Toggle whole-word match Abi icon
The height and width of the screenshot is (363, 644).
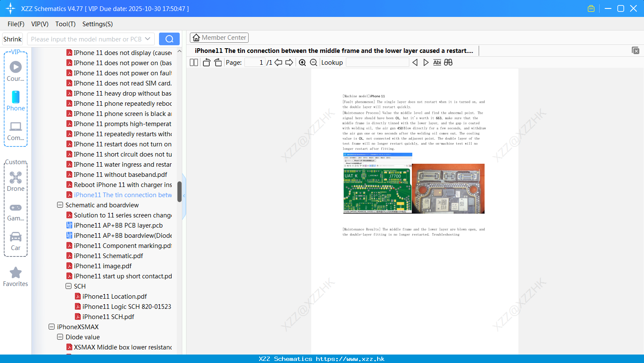pos(437,63)
